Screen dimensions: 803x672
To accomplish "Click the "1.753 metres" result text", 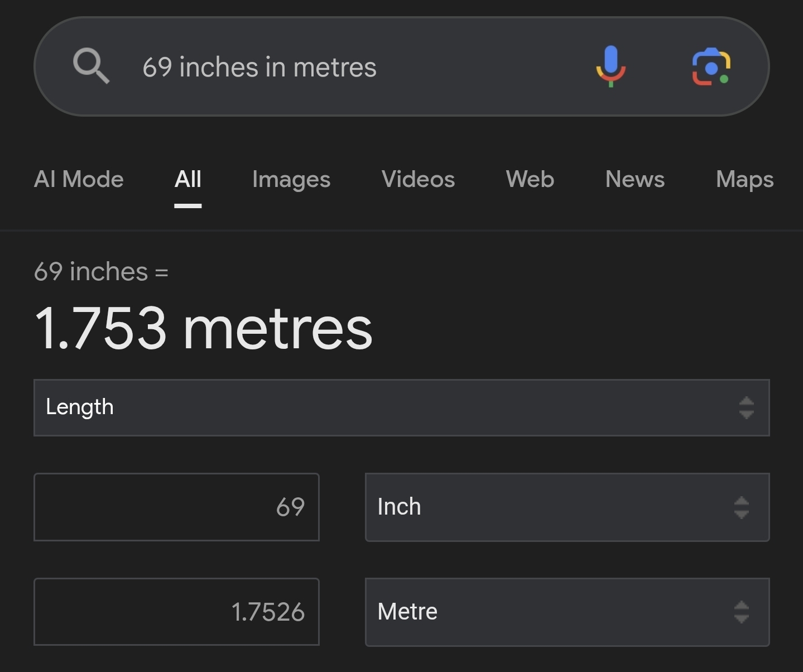I will pyautogui.click(x=204, y=329).
